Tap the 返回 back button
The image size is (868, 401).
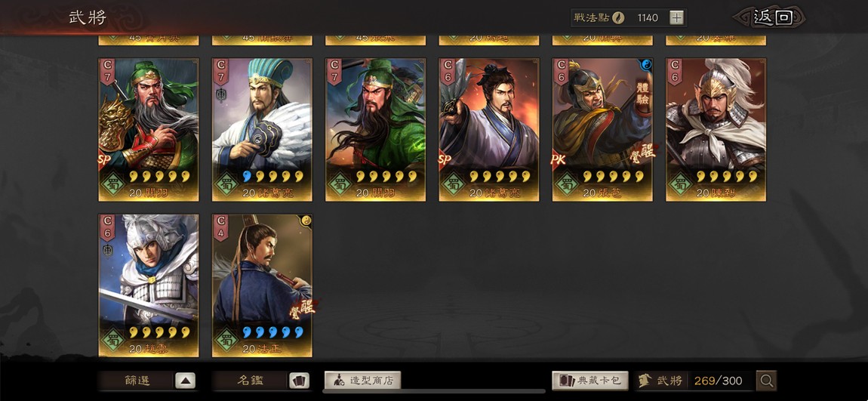click(x=773, y=17)
